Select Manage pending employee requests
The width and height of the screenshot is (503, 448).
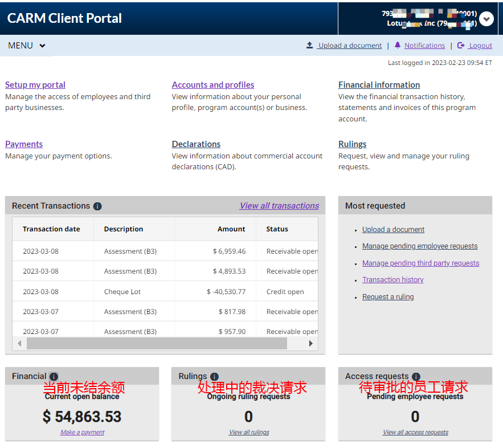[420, 246]
